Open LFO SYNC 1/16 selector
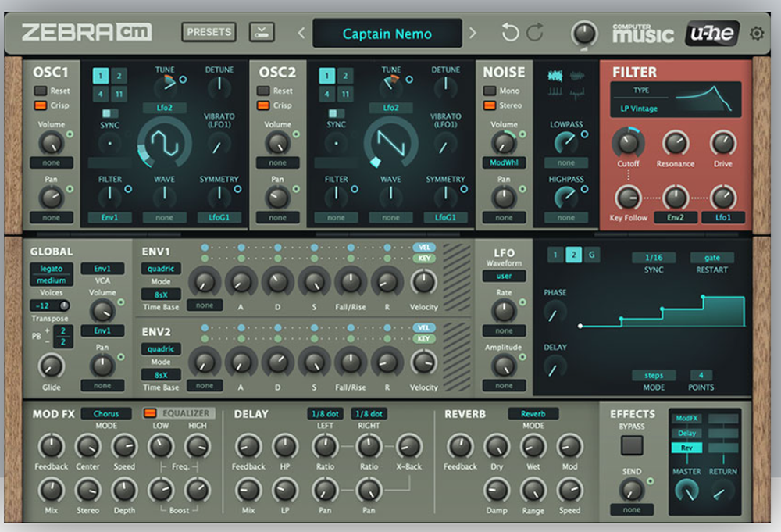The height and width of the screenshot is (532, 781). click(x=654, y=258)
